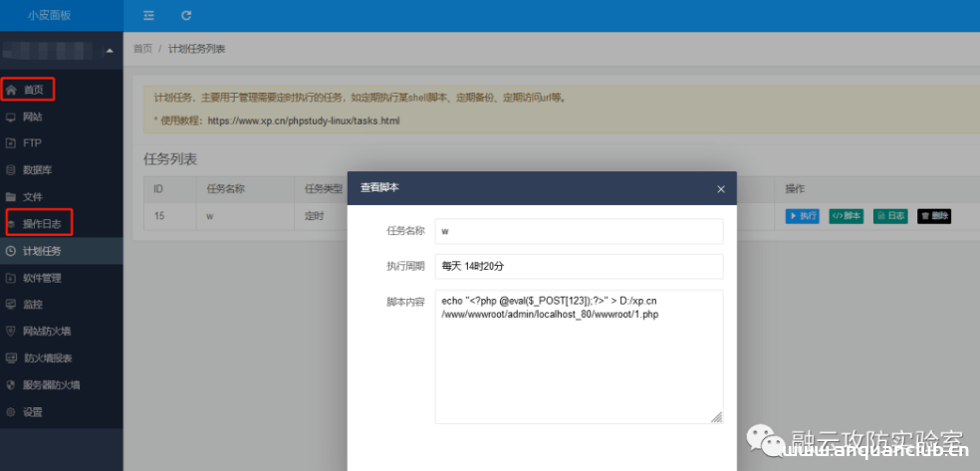The height and width of the screenshot is (471, 980).
Task: Click the 任务列表 heading
Action: 170,159
